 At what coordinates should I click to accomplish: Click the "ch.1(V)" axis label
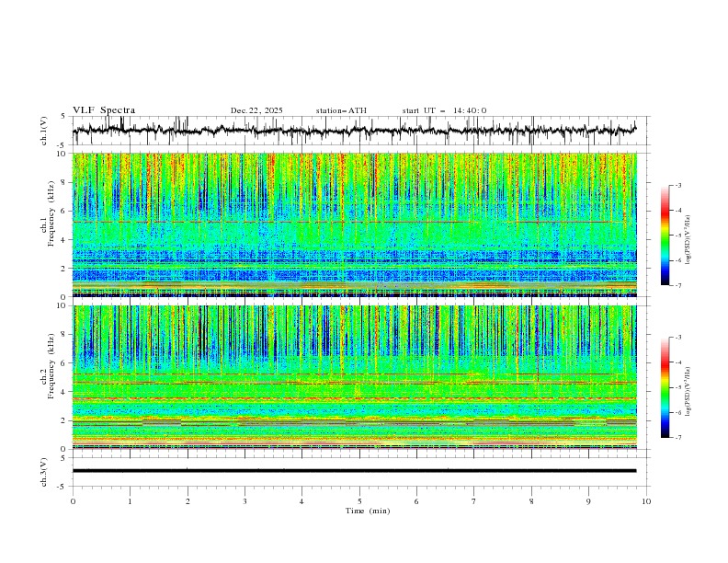pos(44,131)
